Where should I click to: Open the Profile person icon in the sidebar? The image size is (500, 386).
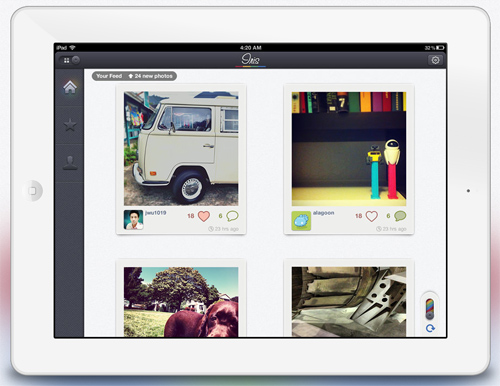(70, 163)
